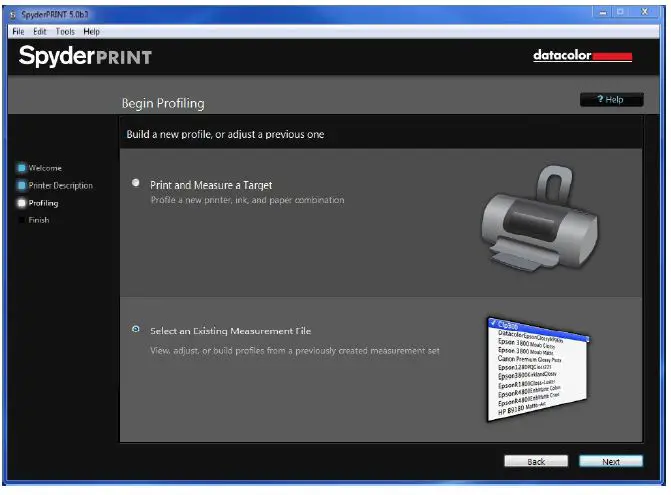Click the measurement file list illustration
The height and width of the screenshot is (495, 671).
coord(538,369)
